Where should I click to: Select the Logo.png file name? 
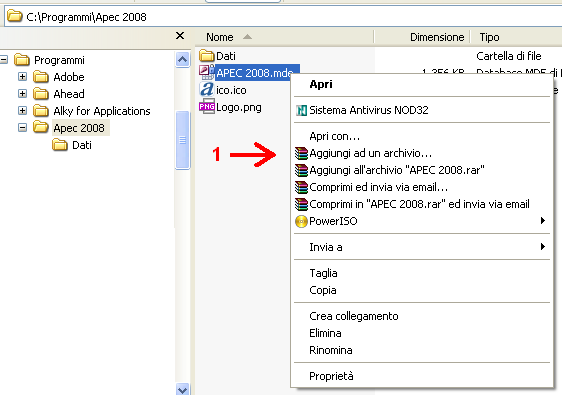pos(239,108)
